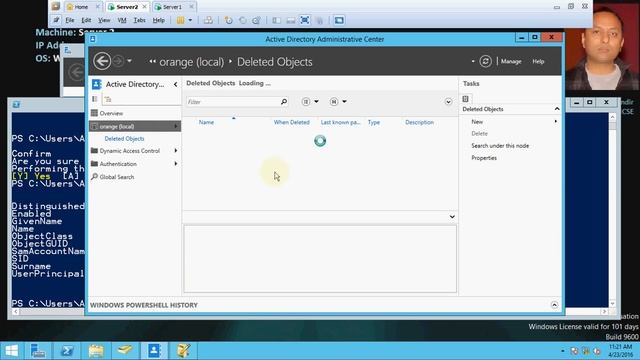Click VMware take snapshot icon

click(x=229, y=20)
